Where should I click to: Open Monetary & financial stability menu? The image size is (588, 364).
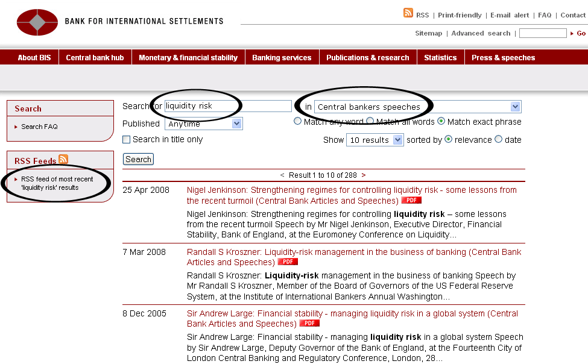(x=188, y=58)
